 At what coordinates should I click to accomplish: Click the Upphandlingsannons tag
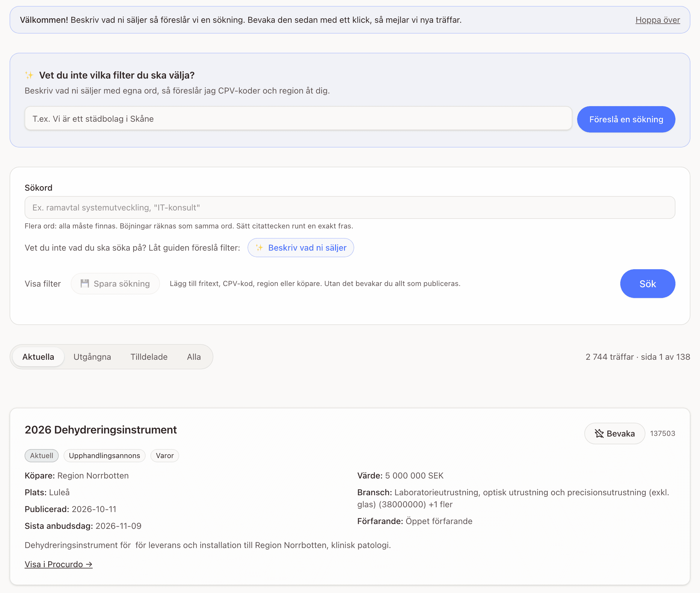pos(105,455)
